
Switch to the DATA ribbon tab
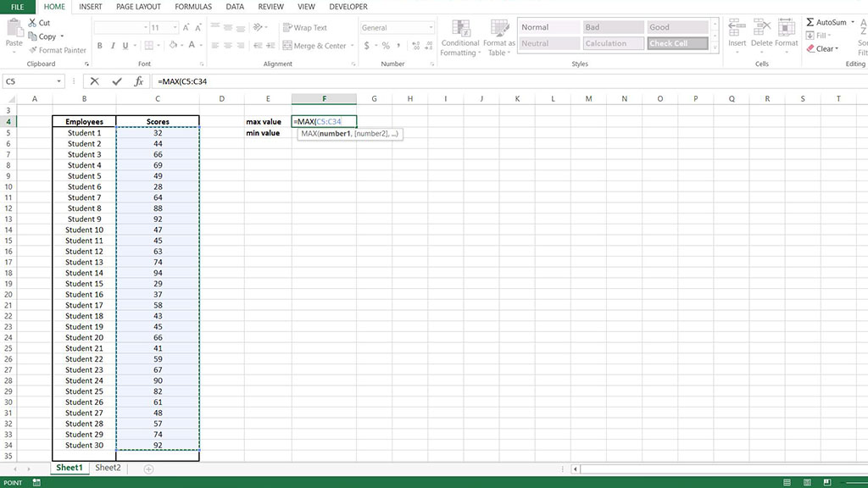click(235, 7)
